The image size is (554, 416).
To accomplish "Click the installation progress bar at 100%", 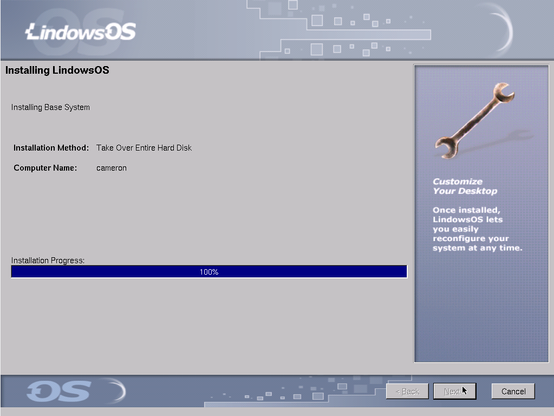I will click(x=209, y=272).
